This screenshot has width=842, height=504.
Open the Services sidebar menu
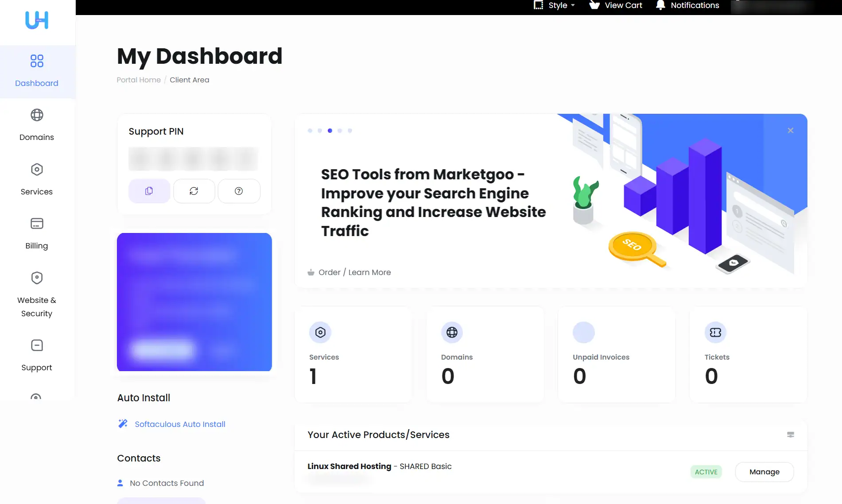37,180
